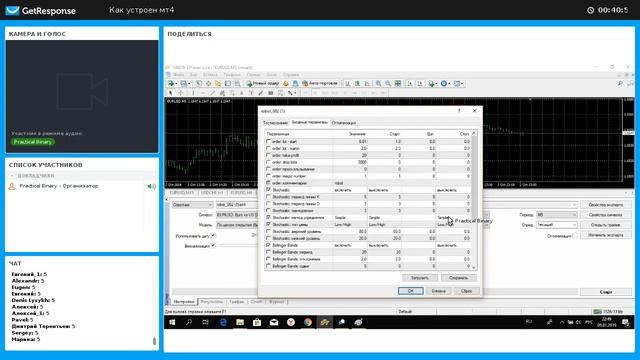This screenshot has height=360, width=640.
Task: Click the profiles icon beside the new chart button
Action: coord(184,83)
